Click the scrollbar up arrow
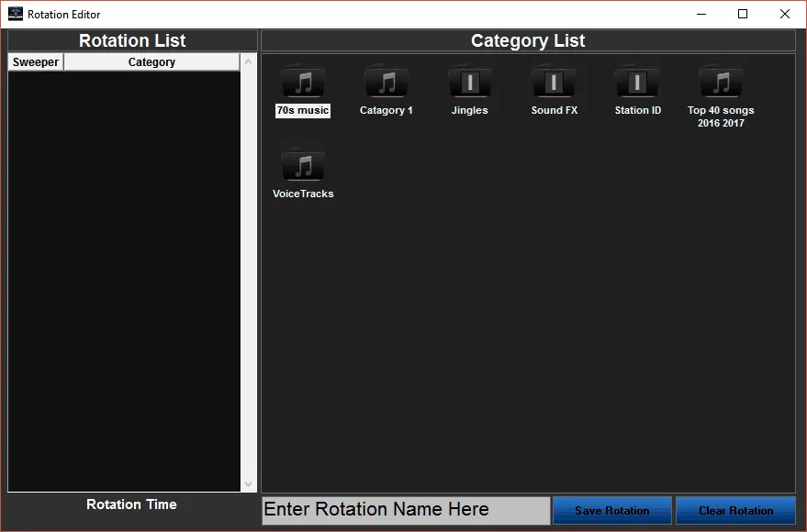 [x=248, y=61]
